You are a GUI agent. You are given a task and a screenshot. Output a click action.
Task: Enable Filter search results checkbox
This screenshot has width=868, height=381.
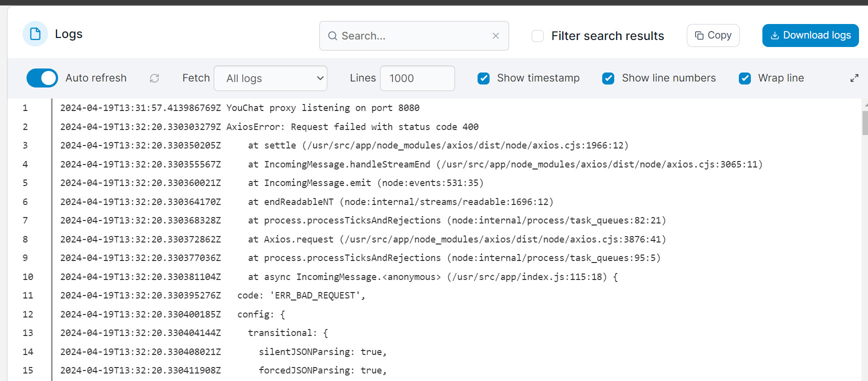tap(538, 36)
